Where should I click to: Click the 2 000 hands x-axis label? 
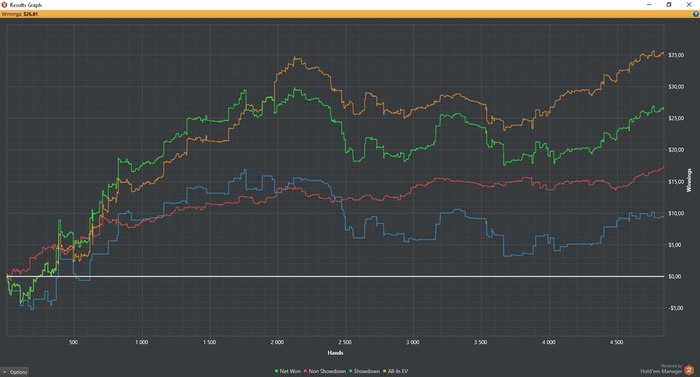(277, 343)
